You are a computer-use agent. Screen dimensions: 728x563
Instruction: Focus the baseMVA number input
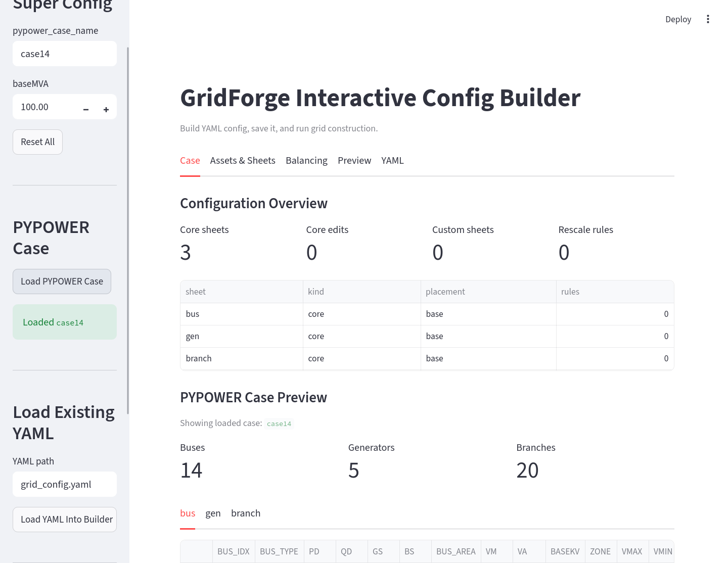coord(44,107)
